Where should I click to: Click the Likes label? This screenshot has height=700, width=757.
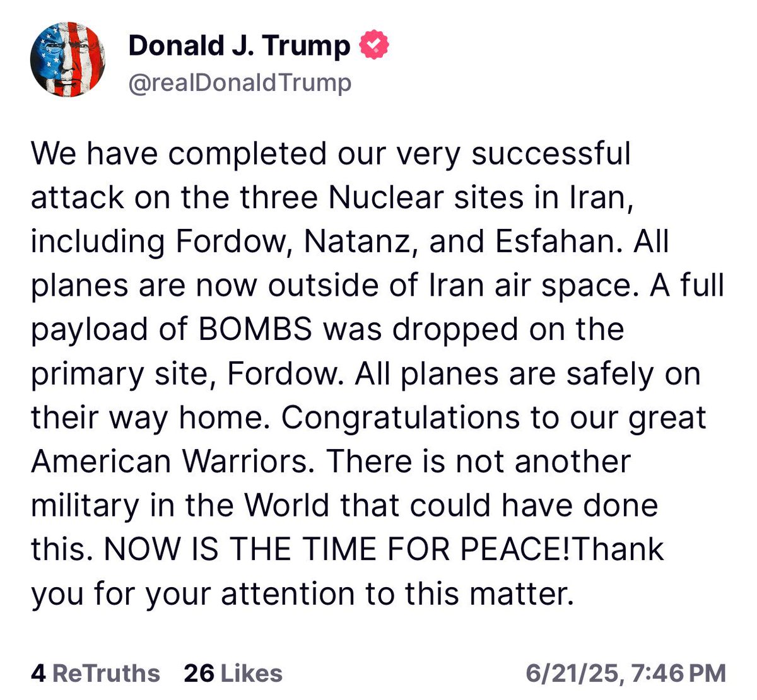(250, 673)
